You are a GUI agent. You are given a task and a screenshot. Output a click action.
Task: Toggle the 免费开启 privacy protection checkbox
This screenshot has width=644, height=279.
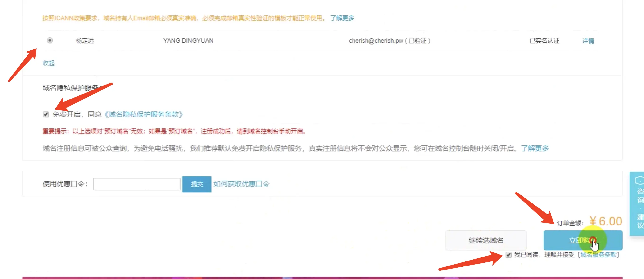pos(46,114)
